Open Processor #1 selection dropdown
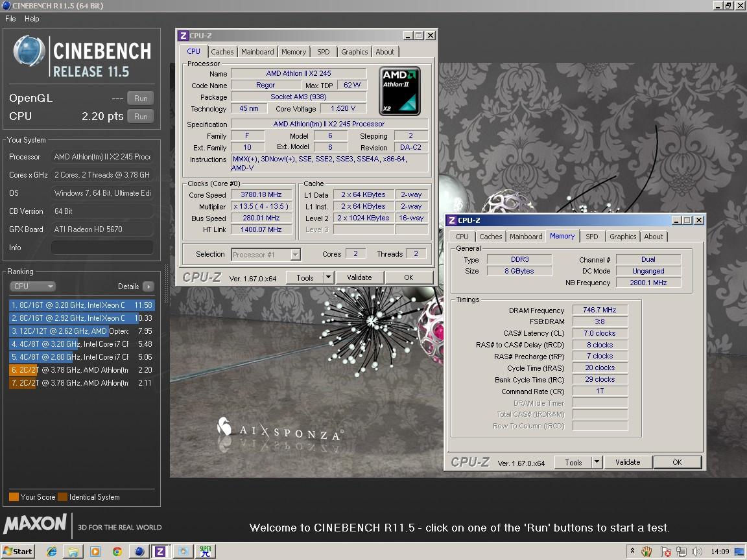 coord(266,254)
